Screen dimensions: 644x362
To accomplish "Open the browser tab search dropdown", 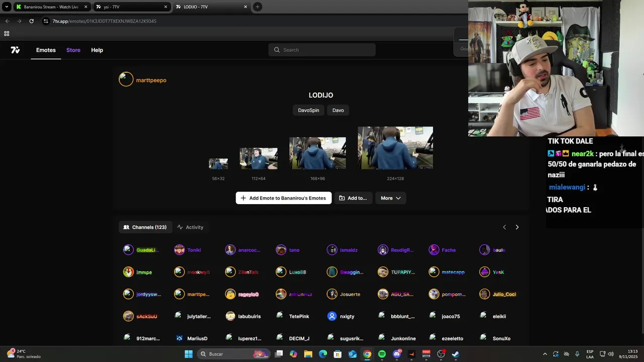I will coord(7,7).
